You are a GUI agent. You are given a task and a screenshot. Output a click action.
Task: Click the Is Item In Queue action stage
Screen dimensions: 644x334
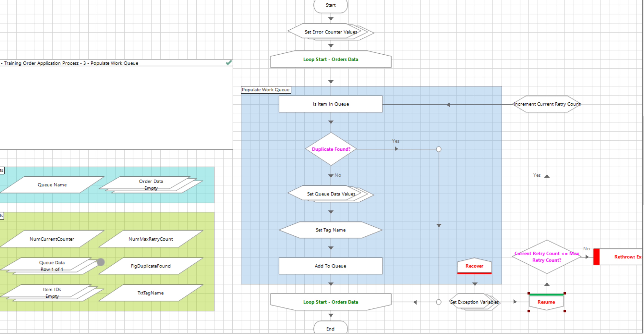[x=331, y=104]
